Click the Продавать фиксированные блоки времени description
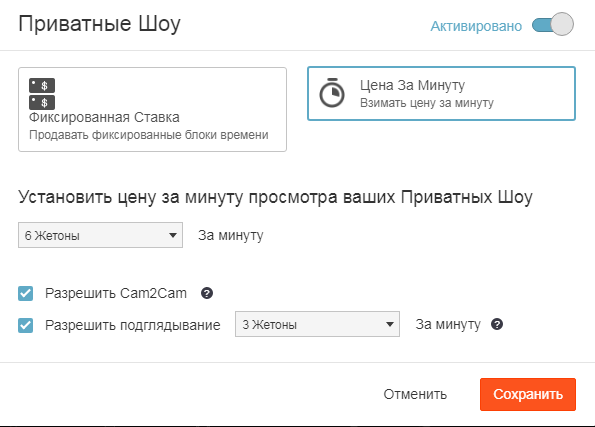 point(149,135)
